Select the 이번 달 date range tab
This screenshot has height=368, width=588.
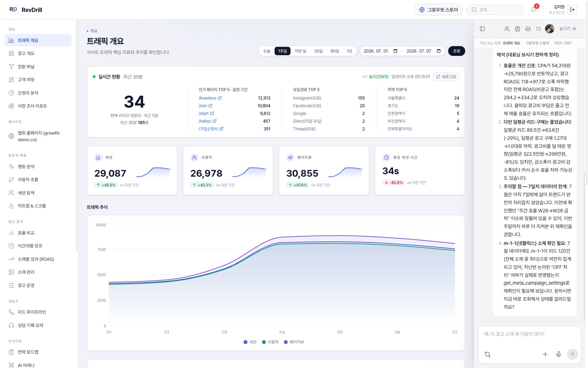tap(300, 51)
